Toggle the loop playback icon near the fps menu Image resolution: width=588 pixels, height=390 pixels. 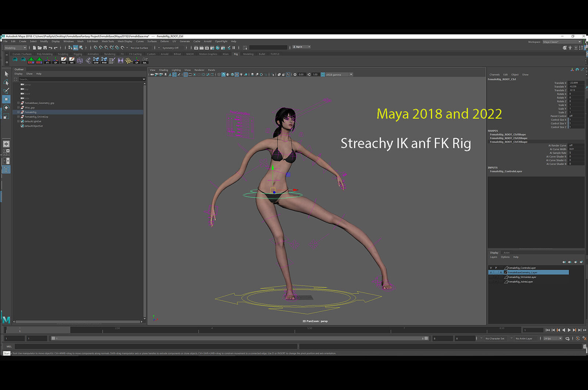click(568, 338)
